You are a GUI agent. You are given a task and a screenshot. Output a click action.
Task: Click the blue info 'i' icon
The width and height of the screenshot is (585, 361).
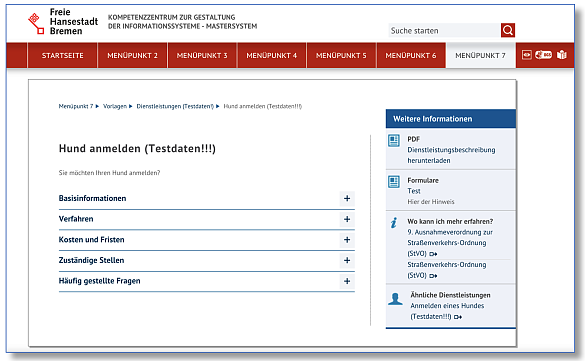point(394,223)
